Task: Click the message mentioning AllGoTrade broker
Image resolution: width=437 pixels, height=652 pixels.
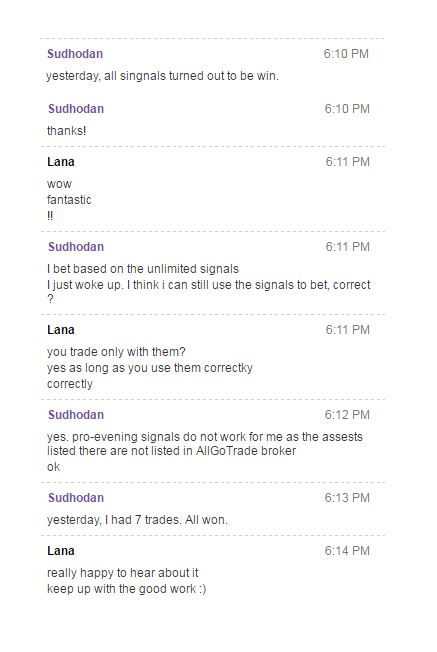Action: coord(205,444)
